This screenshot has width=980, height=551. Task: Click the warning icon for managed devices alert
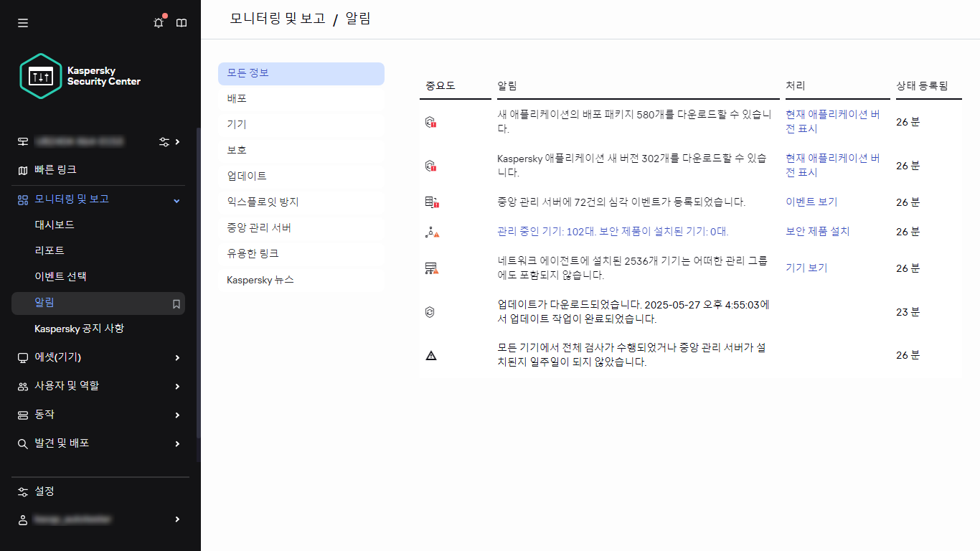(434, 231)
